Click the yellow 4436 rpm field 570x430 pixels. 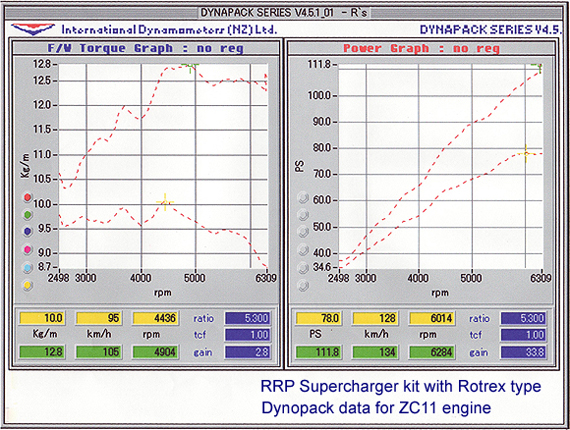click(155, 318)
